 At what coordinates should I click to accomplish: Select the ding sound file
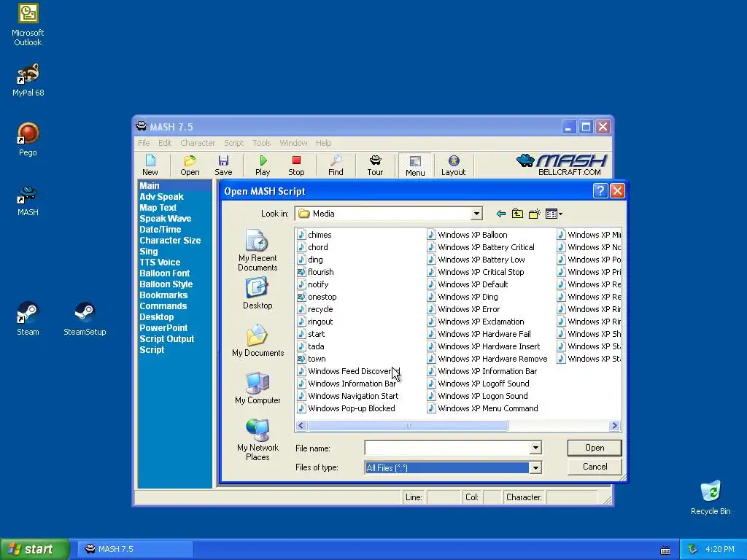point(310,260)
